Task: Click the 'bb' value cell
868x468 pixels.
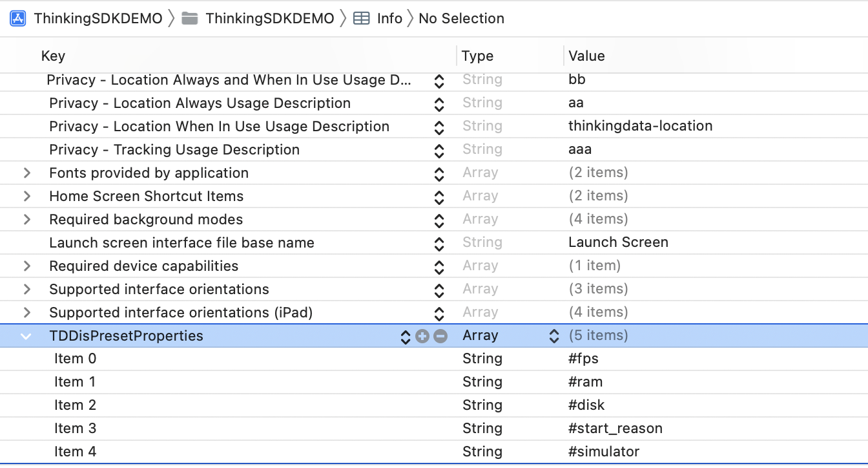Action: [577, 80]
